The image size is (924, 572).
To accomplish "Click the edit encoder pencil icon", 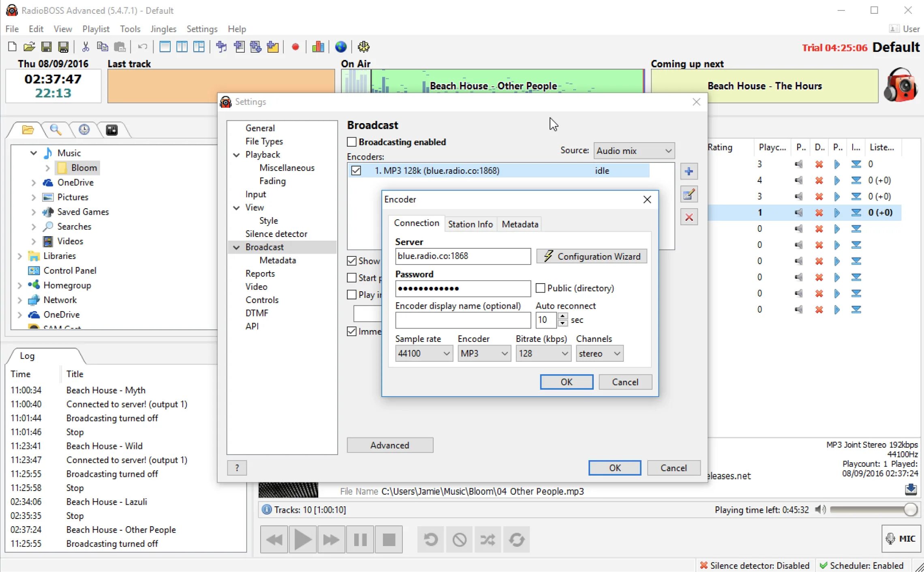I will [689, 195].
